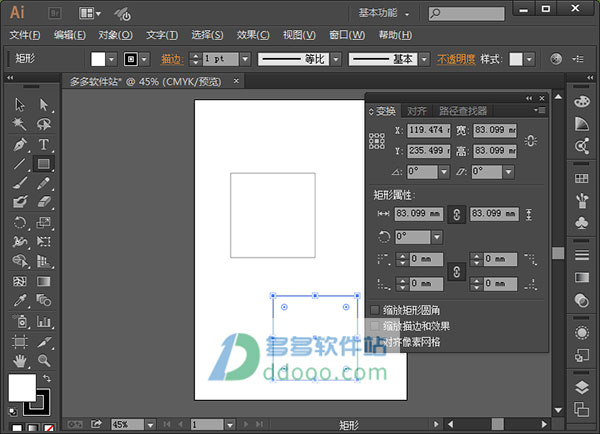Click the 高 height field in transform
This screenshot has height=434, width=600.
(495, 151)
